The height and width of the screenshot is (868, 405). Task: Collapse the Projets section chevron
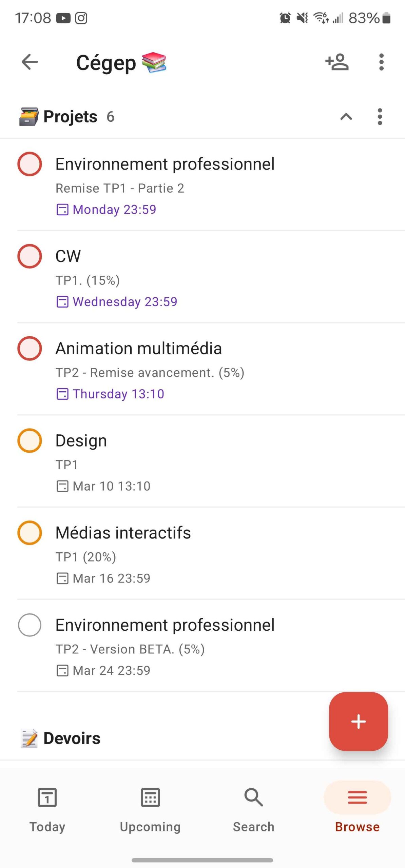[x=346, y=117]
